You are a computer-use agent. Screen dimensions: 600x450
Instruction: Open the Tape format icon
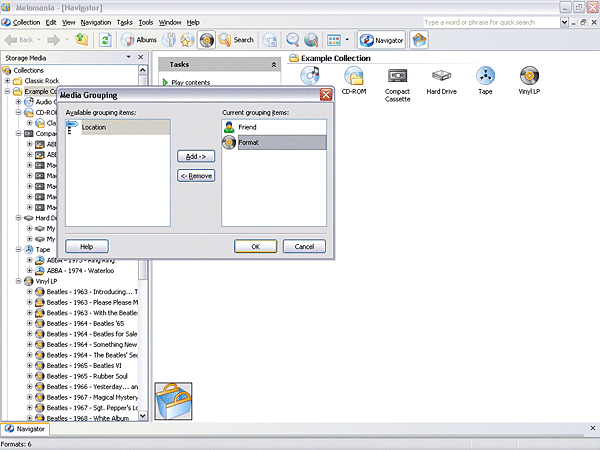(x=484, y=77)
